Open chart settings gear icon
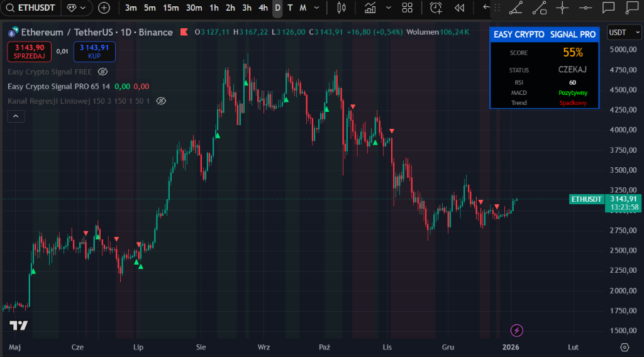 (625, 347)
